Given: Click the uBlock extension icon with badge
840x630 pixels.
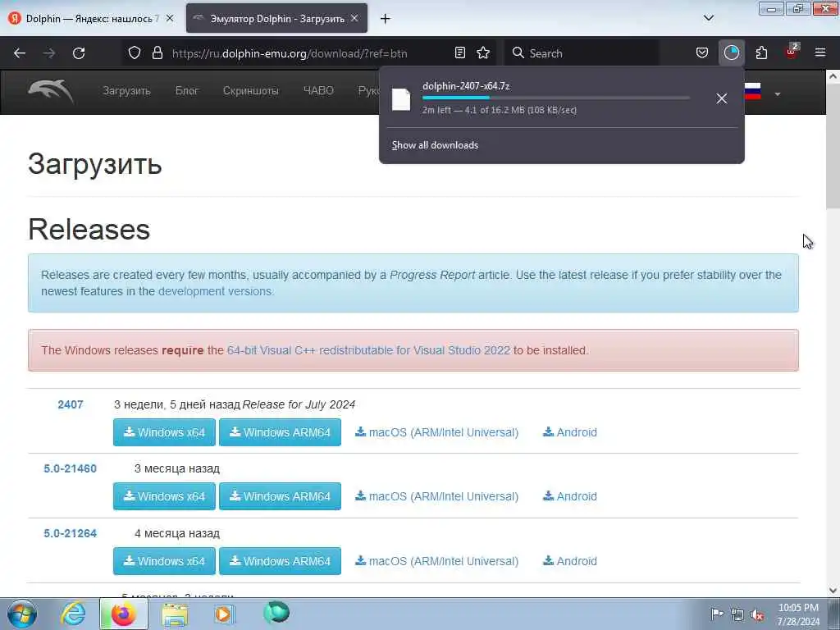Looking at the screenshot, I should point(792,52).
